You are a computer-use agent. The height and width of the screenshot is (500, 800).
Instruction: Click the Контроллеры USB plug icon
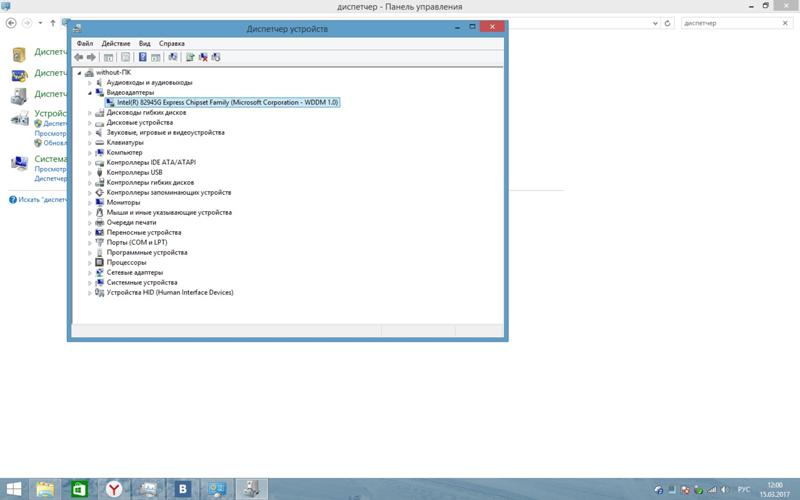[99, 172]
